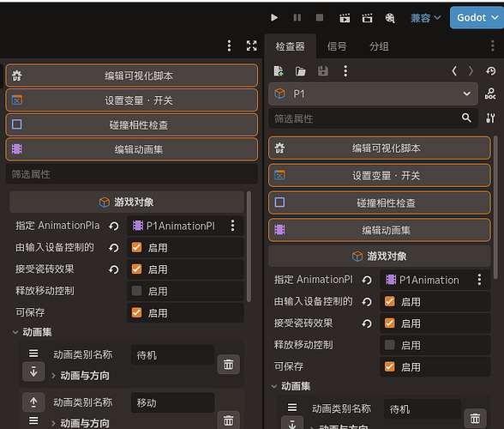This screenshot has width=504, height=429.
Task: Reset 指定 AnimationPla property in left panel
Action: pyautogui.click(x=114, y=226)
